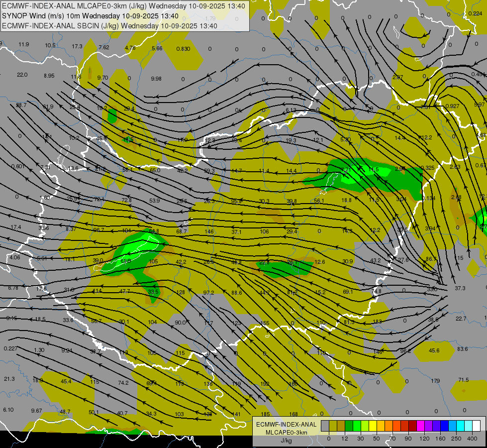Select the cyan legend swatch
This screenshot has height=448, width=487.
coord(460,426)
